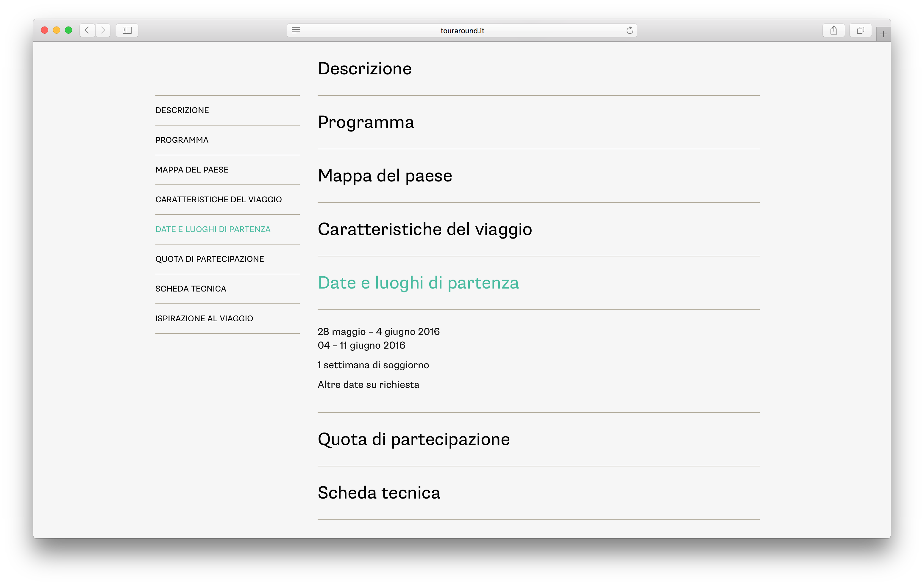Reload the tourarround.it page
The image size is (924, 586).
[629, 30]
